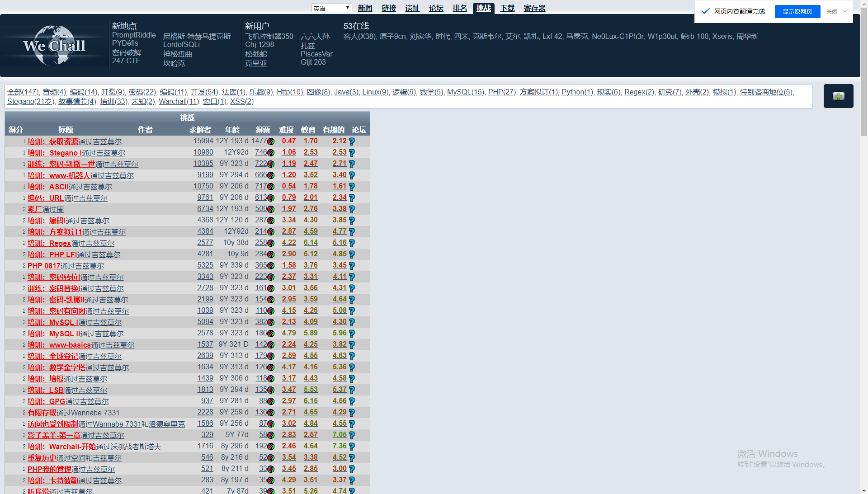Go to the 排名 navigation tab

459,8
